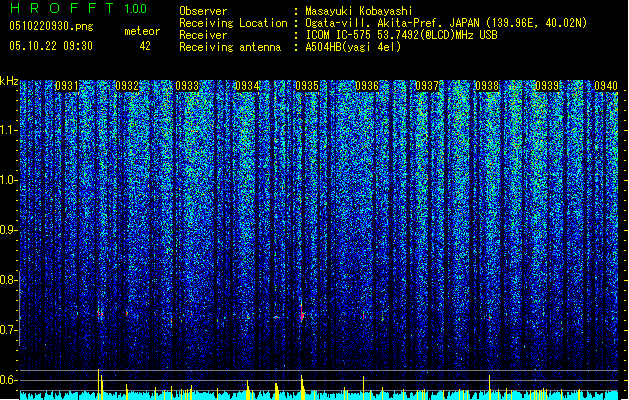Click the 0936 time marker
This screenshot has width=629, height=400.
[x=367, y=86]
